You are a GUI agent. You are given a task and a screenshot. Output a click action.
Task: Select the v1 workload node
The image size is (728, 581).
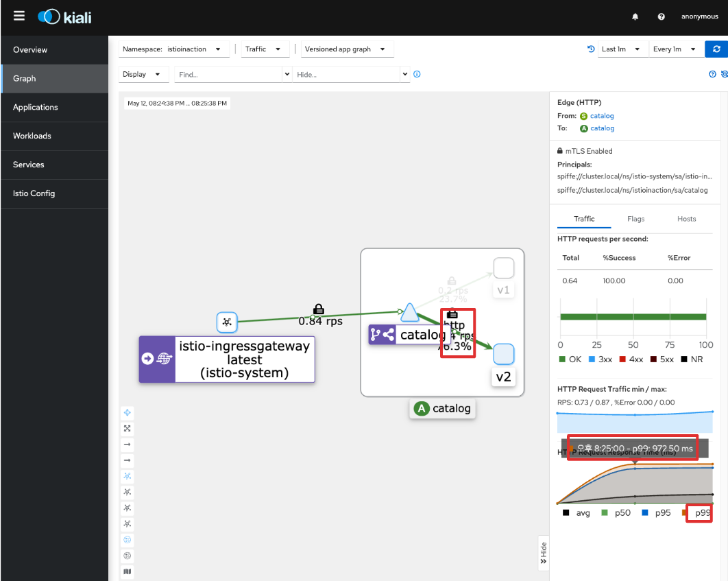pyautogui.click(x=503, y=268)
